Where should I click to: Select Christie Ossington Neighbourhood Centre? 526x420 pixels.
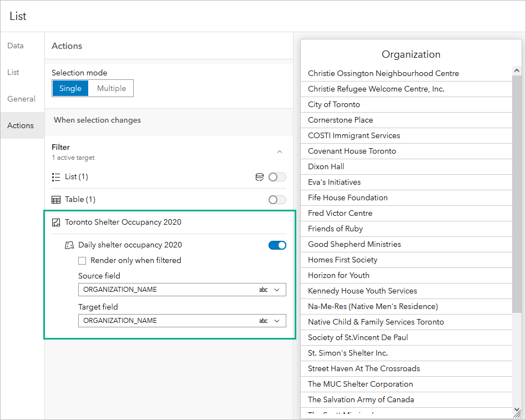click(406, 73)
